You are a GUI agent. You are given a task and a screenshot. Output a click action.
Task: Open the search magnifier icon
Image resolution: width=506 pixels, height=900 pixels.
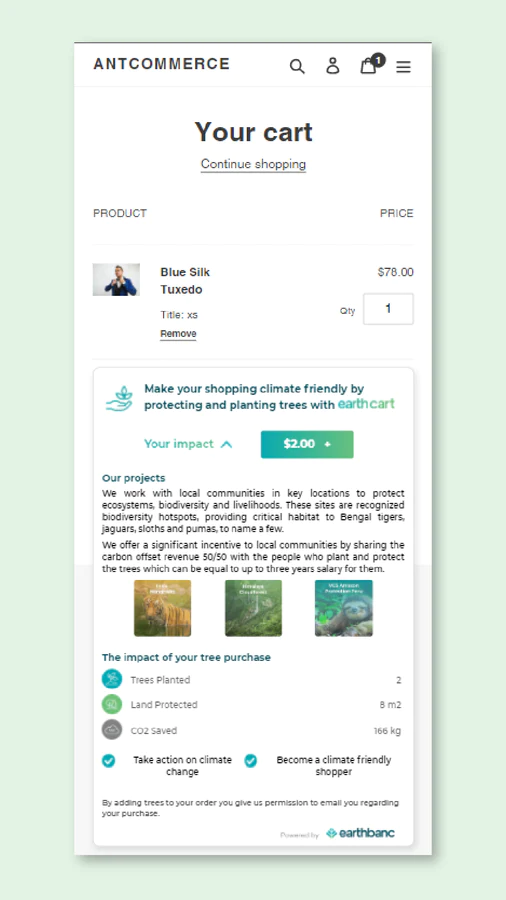tap(297, 66)
